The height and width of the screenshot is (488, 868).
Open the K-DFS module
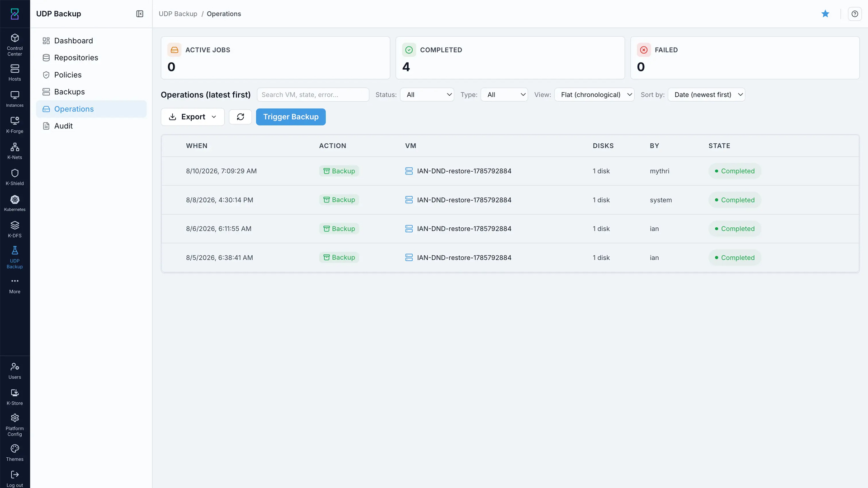15,229
